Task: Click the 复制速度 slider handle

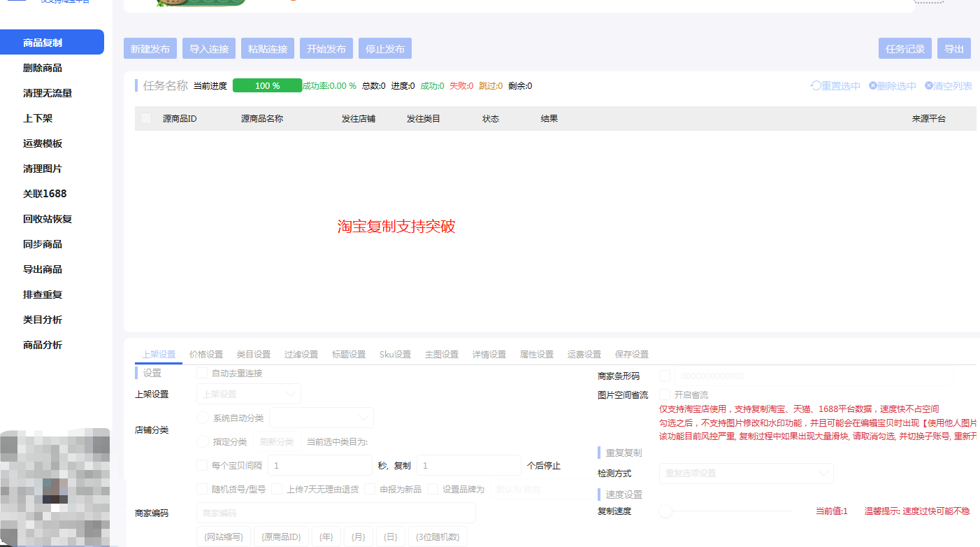Action: [x=665, y=511]
